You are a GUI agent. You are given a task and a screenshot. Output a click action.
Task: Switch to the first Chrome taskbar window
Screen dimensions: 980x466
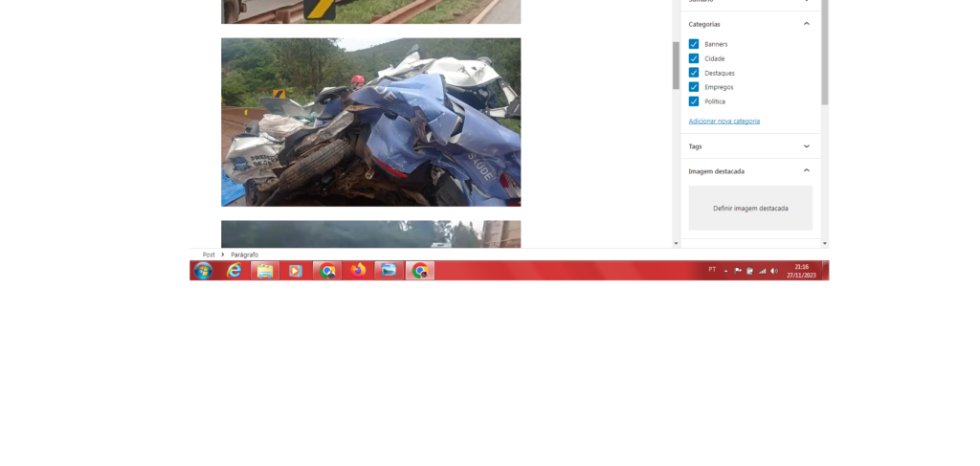(327, 271)
